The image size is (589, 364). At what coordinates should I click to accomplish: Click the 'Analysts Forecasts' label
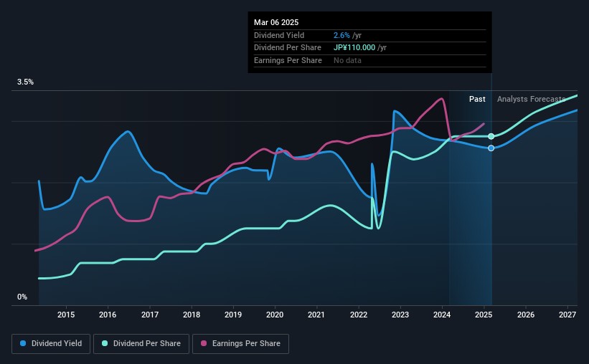coord(535,99)
